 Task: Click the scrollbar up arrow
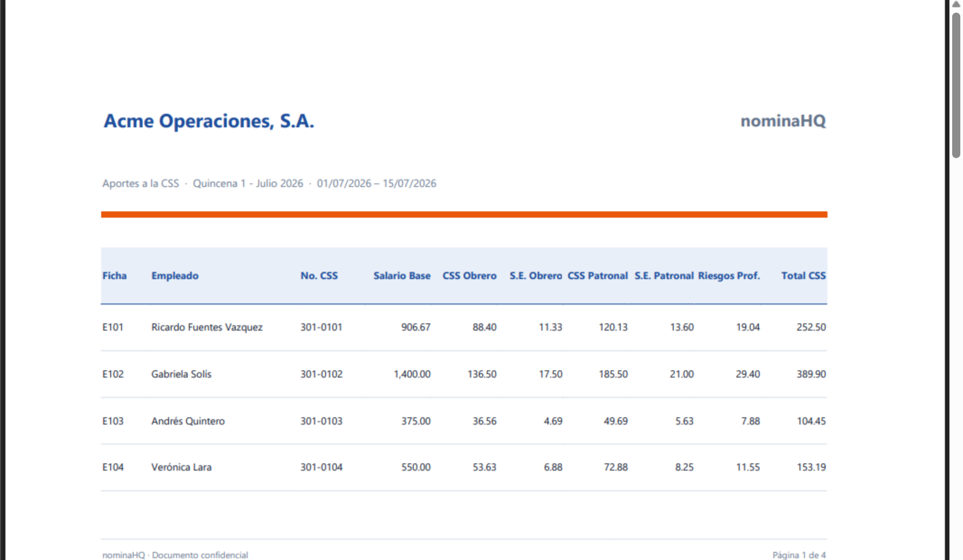(x=956, y=4)
